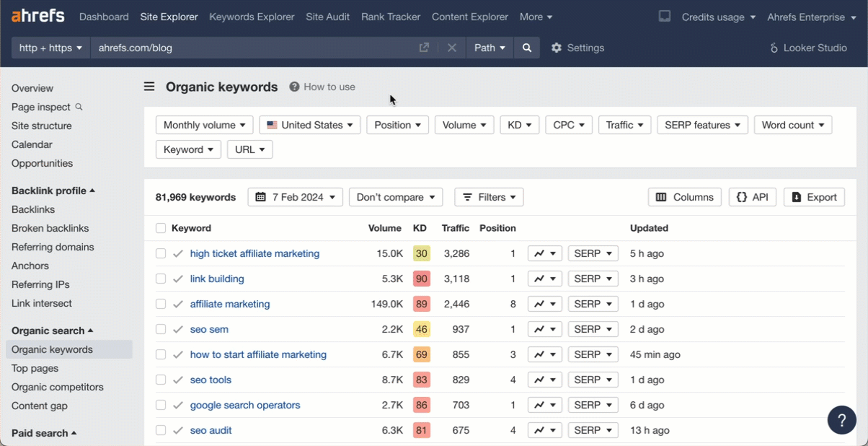Open the KD filter dropdown

tap(519, 125)
